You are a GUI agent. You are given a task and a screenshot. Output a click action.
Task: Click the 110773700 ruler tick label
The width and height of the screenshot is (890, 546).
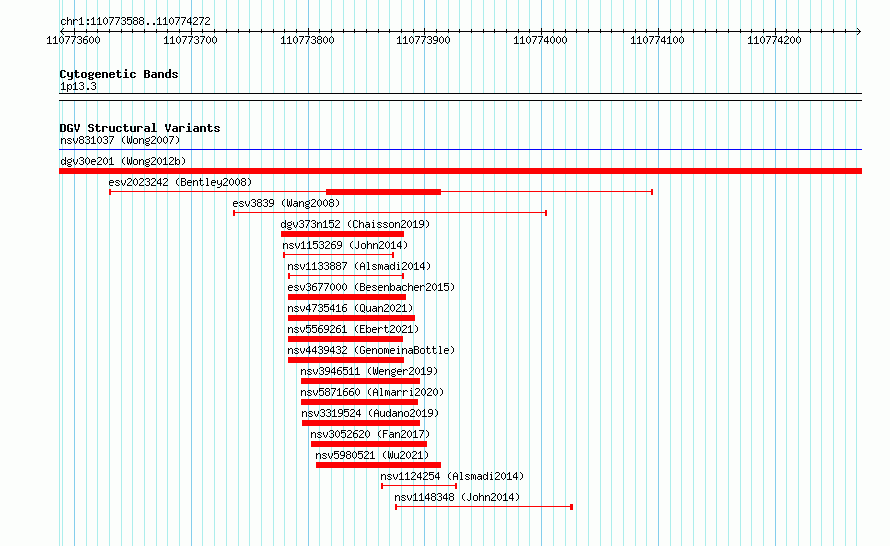(190, 40)
